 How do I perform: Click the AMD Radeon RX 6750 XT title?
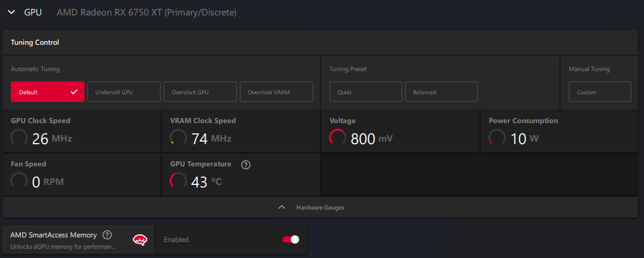[x=147, y=12]
